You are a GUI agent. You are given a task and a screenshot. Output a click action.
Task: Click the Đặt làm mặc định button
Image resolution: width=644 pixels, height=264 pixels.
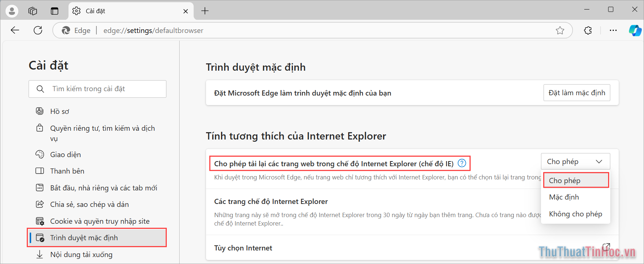[x=577, y=93]
